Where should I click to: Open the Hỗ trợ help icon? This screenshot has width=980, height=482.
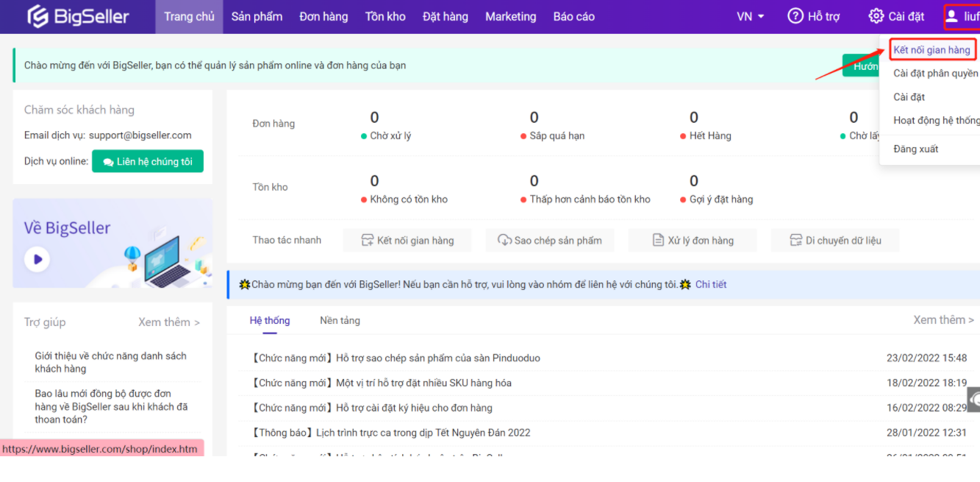(x=795, y=16)
